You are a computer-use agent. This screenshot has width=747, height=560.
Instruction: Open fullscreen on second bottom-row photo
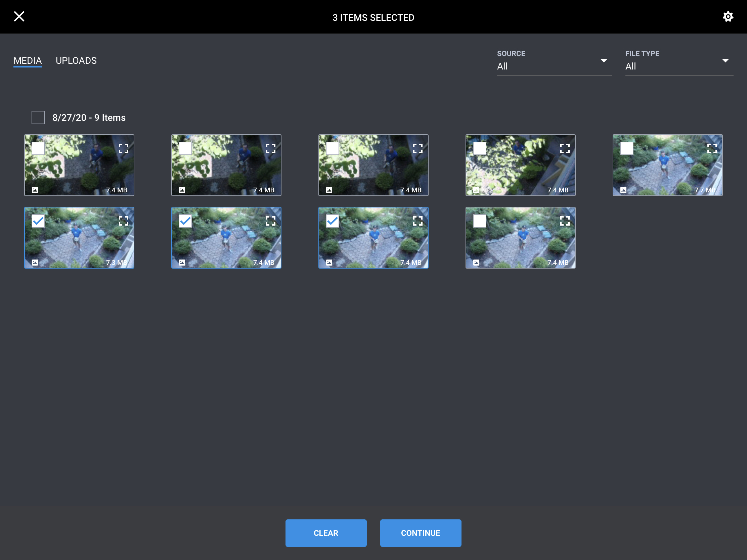(270, 221)
